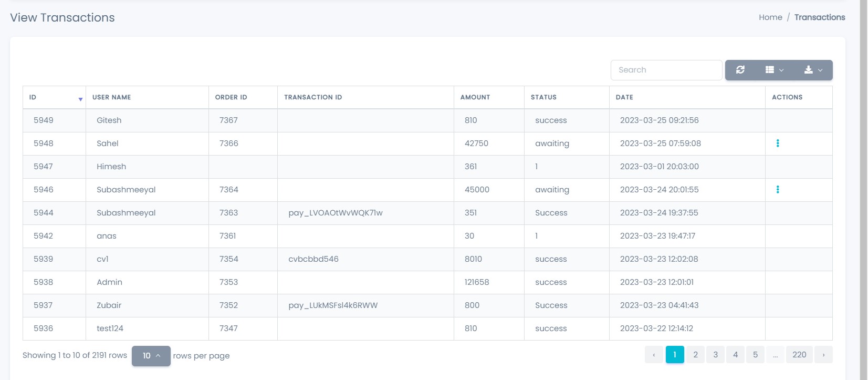Click the Status column header
The image size is (868, 380).
(543, 97)
